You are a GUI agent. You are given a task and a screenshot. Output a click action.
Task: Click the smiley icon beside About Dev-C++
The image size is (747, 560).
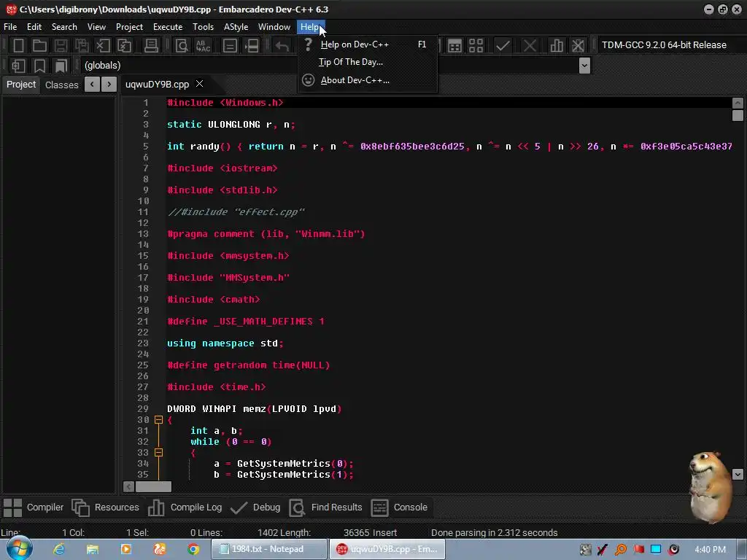point(309,80)
